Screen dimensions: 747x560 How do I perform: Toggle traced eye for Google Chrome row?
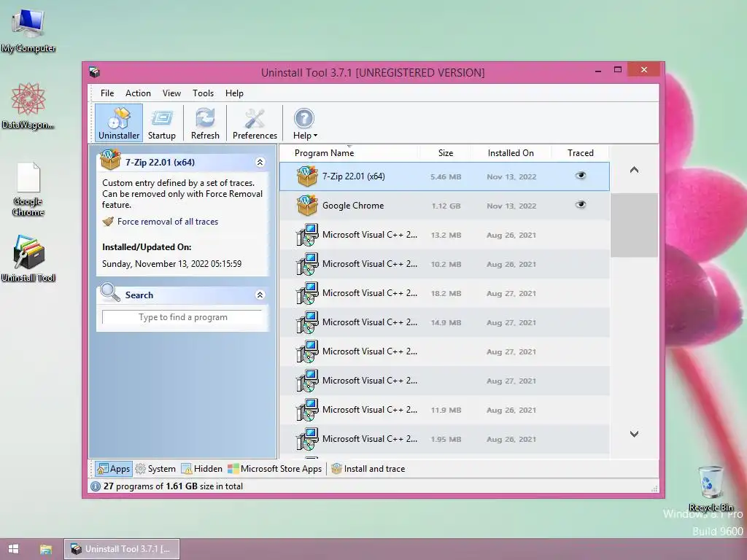[580, 205]
